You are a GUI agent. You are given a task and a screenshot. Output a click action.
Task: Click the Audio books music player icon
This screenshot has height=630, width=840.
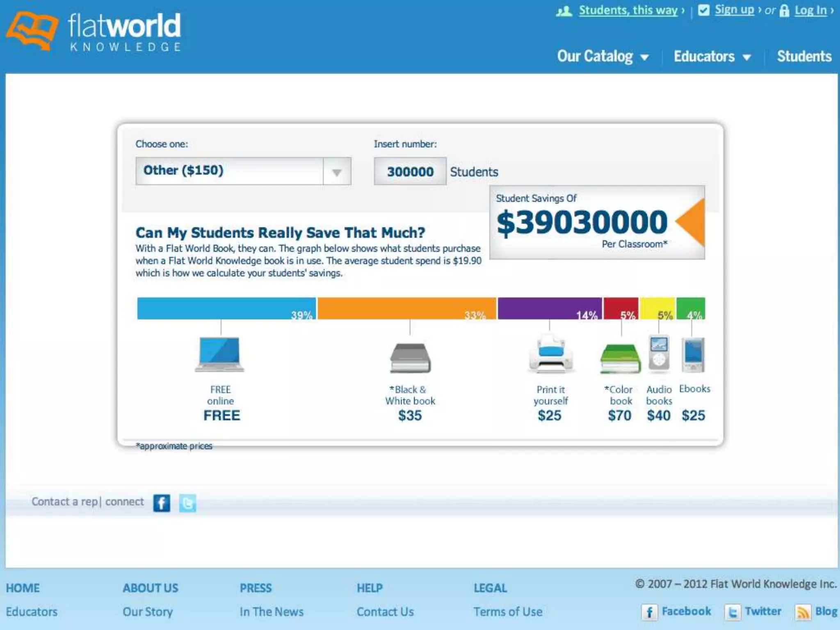(x=659, y=353)
